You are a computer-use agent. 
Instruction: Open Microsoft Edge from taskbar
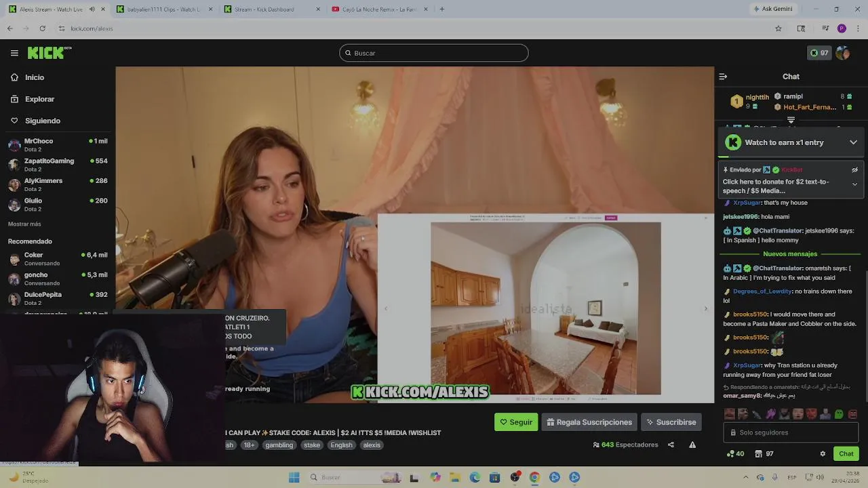pos(475,477)
